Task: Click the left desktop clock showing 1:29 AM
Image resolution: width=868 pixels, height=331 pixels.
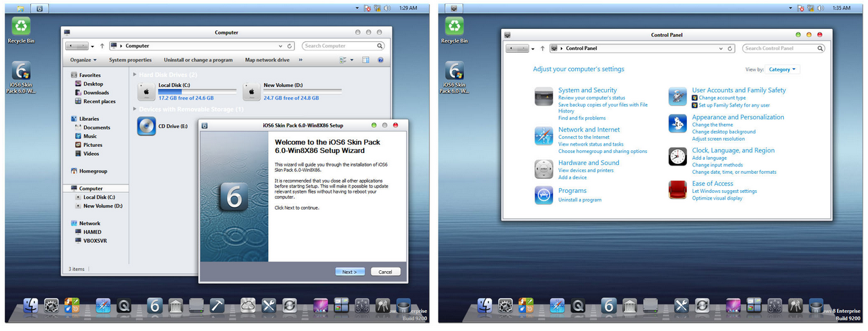Action: click(x=409, y=8)
